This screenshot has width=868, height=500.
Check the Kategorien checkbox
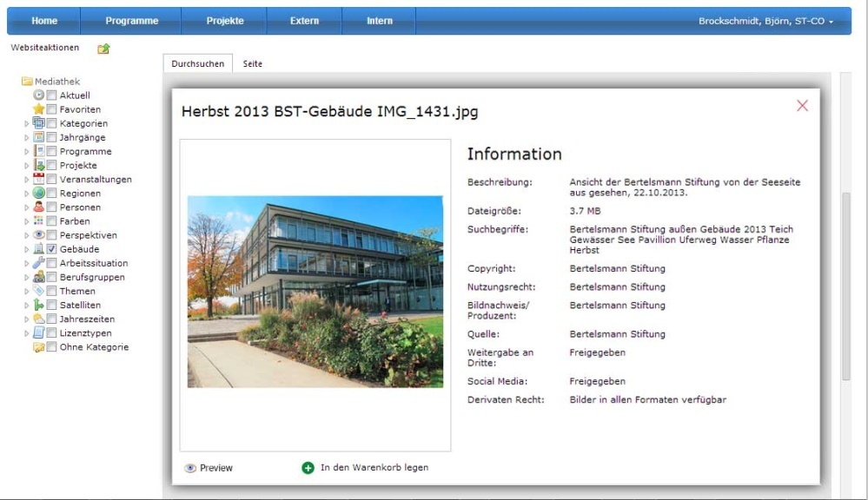click(51, 122)
